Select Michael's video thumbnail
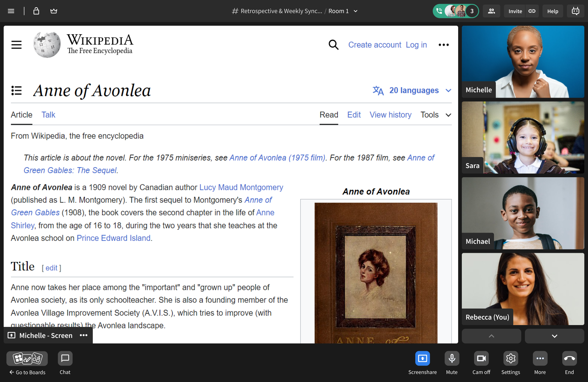 click(x=523, y=213)
